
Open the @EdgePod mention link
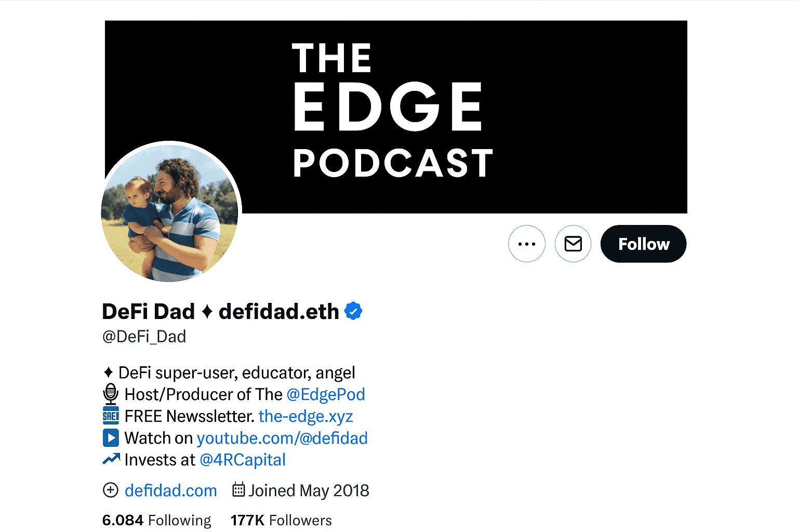coord(326,394)
